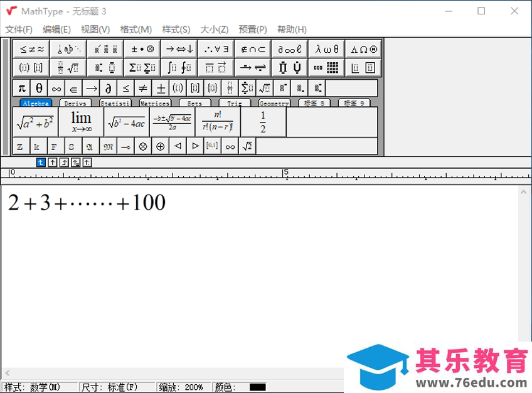532x393 pixels.
Task: Open the boxes templates palette
Action: coord(364,68)
